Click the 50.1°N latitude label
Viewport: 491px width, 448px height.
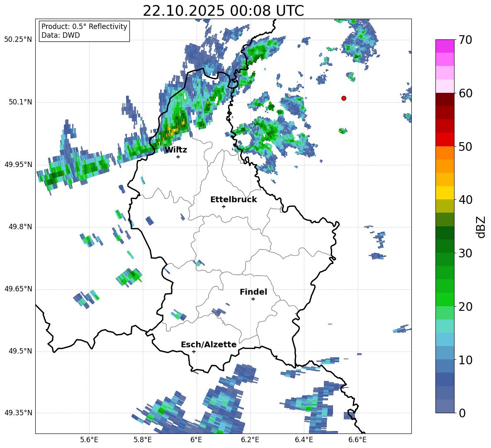[x=20, y=102]
